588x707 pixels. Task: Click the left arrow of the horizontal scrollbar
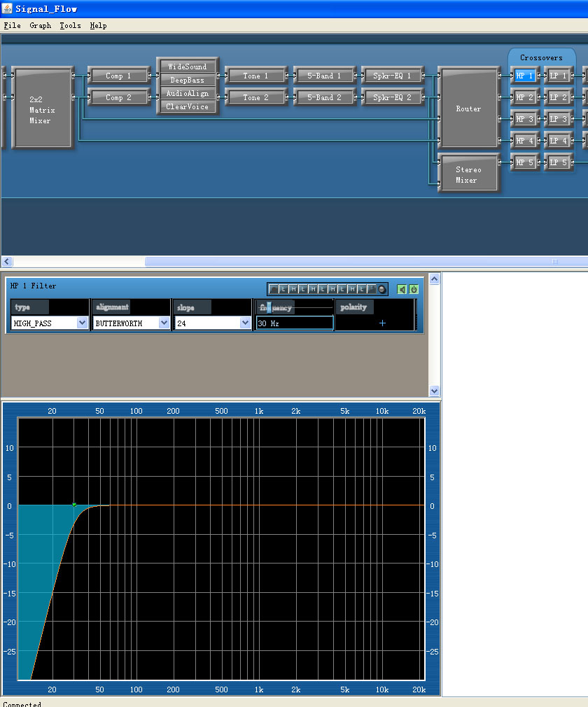tap(7, 261)
